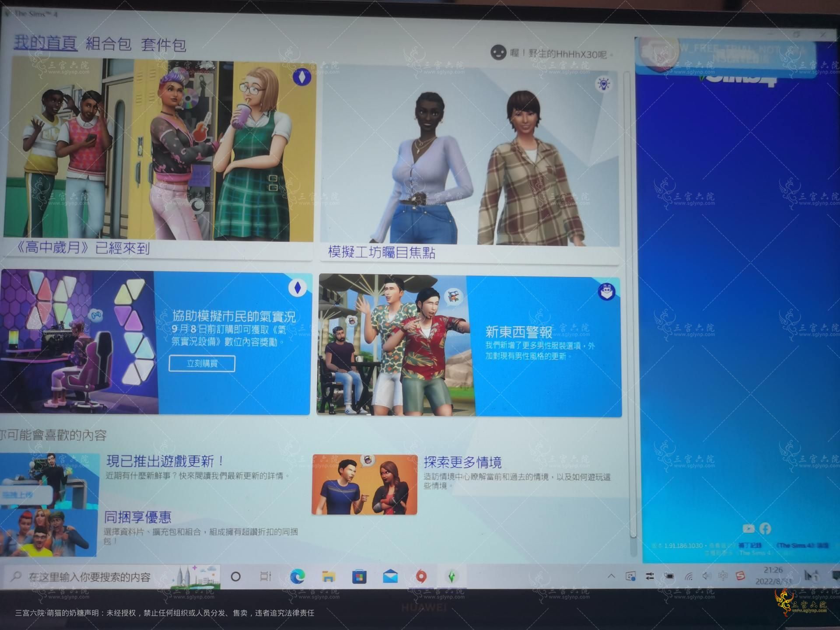Switch to 組合包 tab
This screenshot has height=630, width=840.
(108, 44)
